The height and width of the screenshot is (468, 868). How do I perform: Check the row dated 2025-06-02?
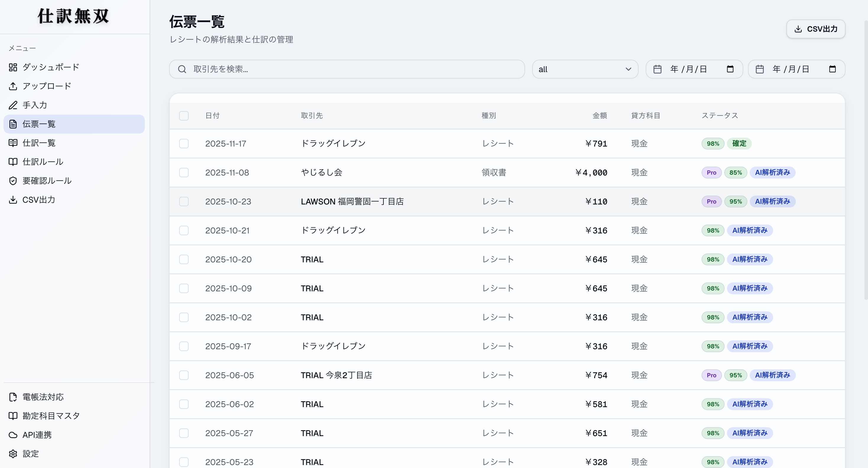point(184,404)
